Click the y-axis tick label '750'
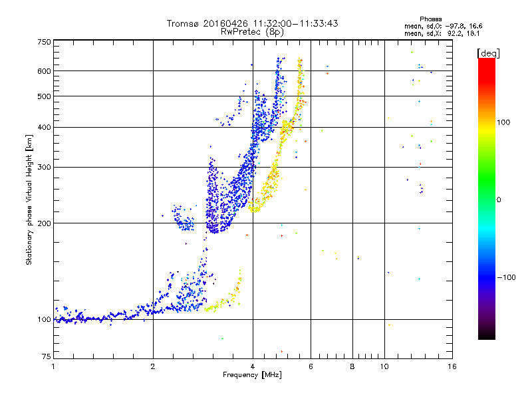532x399 pixels. click(45, 42)
